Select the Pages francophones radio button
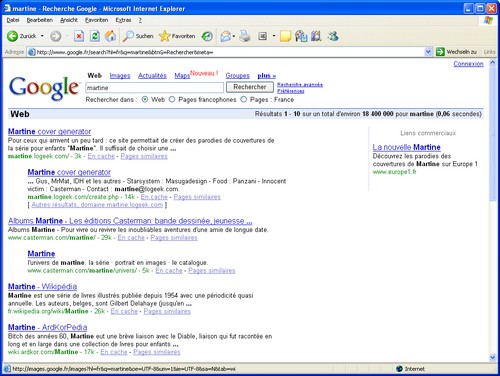Screen dimensions: 500x376 tap(172, 99)
